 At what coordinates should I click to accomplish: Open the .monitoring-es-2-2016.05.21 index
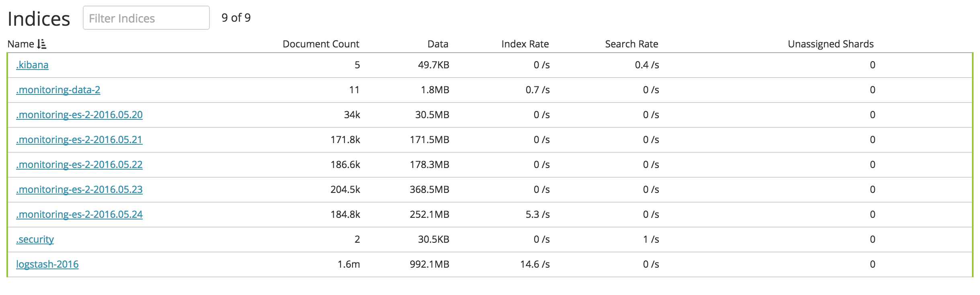79,140
